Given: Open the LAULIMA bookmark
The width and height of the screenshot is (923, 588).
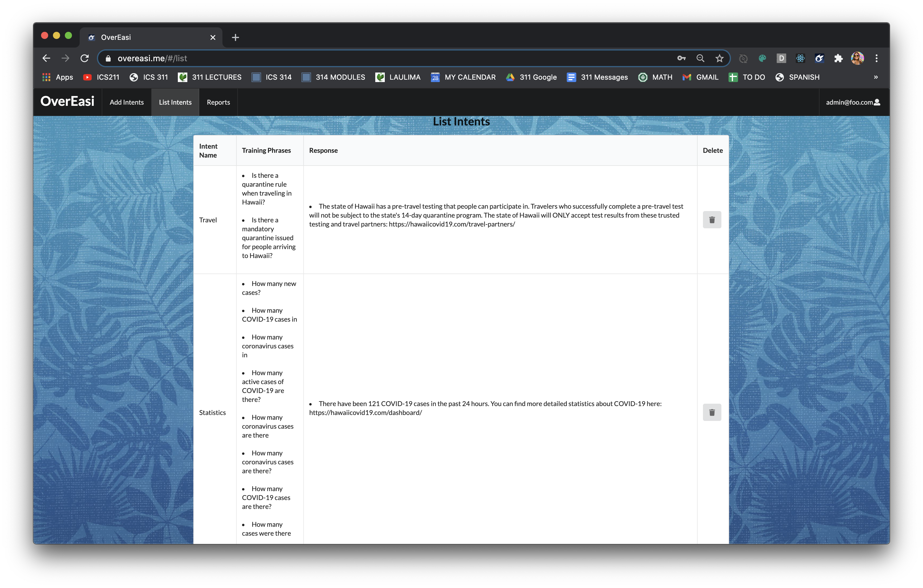Looking at the screenshot, I should [398, 77].
